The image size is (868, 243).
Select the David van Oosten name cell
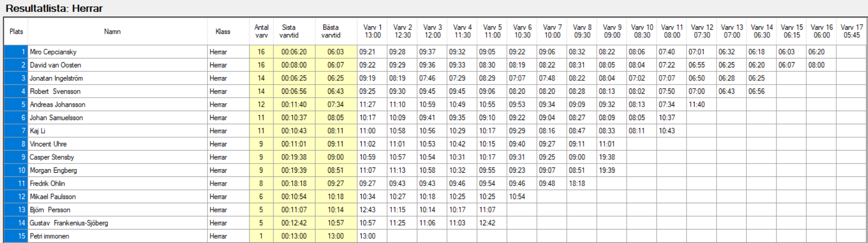coord(117,65)
